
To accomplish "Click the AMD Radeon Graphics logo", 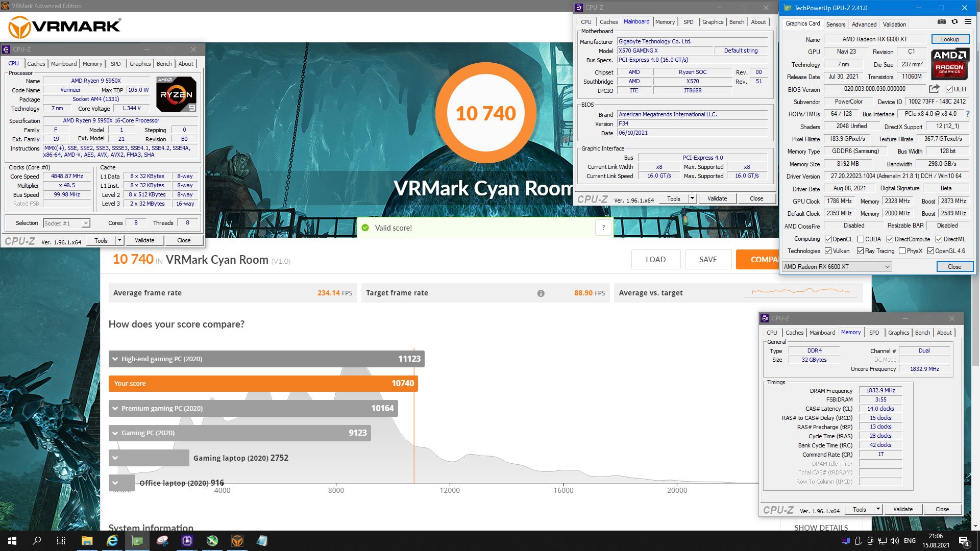I will coord(950,63).
